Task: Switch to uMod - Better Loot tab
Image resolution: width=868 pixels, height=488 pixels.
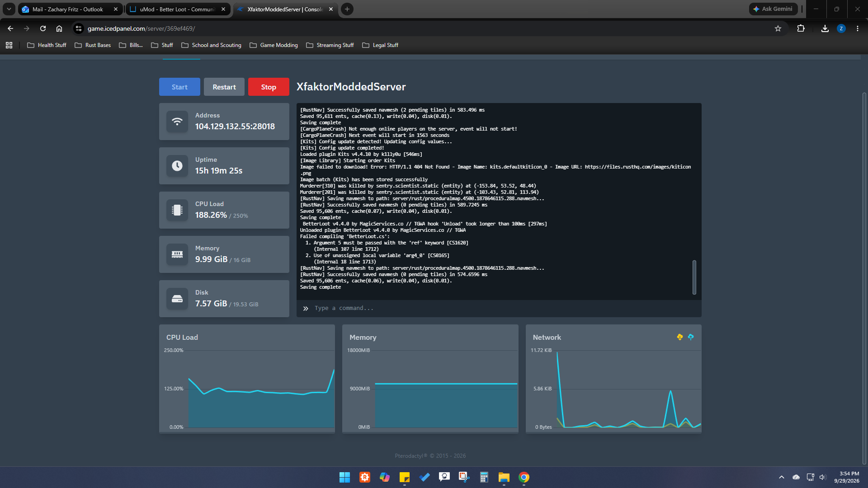Action: pos(178,9)
